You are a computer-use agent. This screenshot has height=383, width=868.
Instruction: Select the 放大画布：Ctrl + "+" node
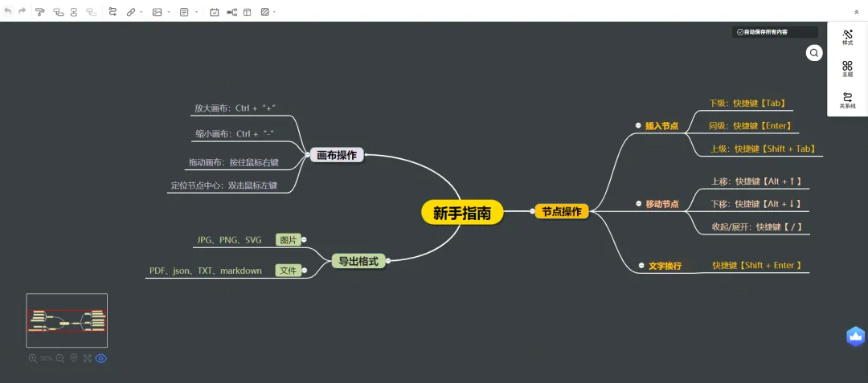click(235, 108)
